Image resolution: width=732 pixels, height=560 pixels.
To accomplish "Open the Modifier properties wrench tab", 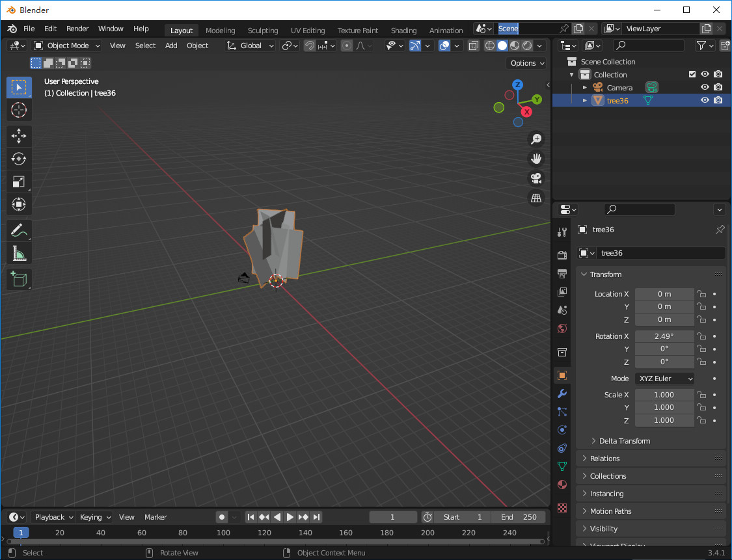I will (562, 393).
